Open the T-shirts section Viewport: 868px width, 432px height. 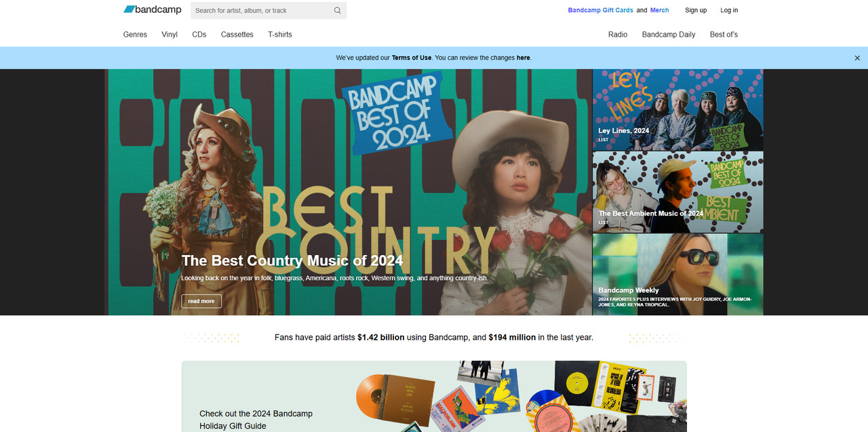280,35
